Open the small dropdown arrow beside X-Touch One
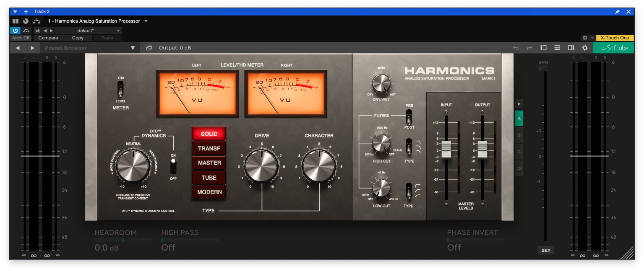Viewport: 644px width, 271px height. pos(592,38)
